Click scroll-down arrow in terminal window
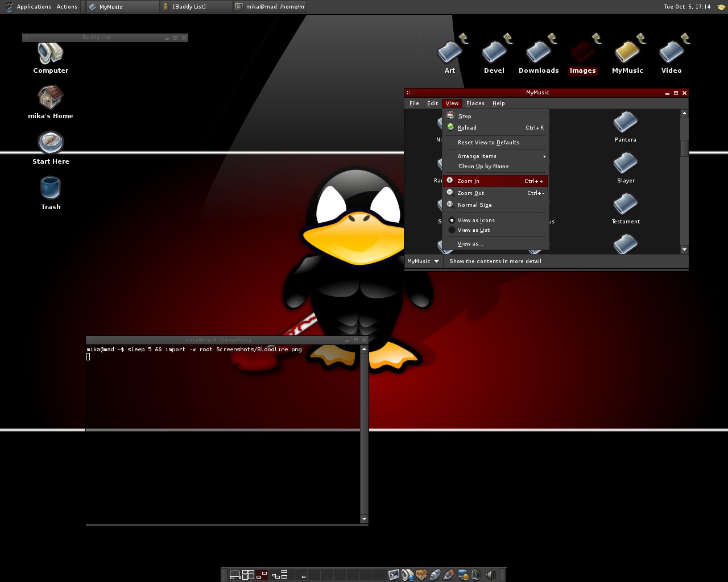Screen dimensions: 728x582 point(364,519)
